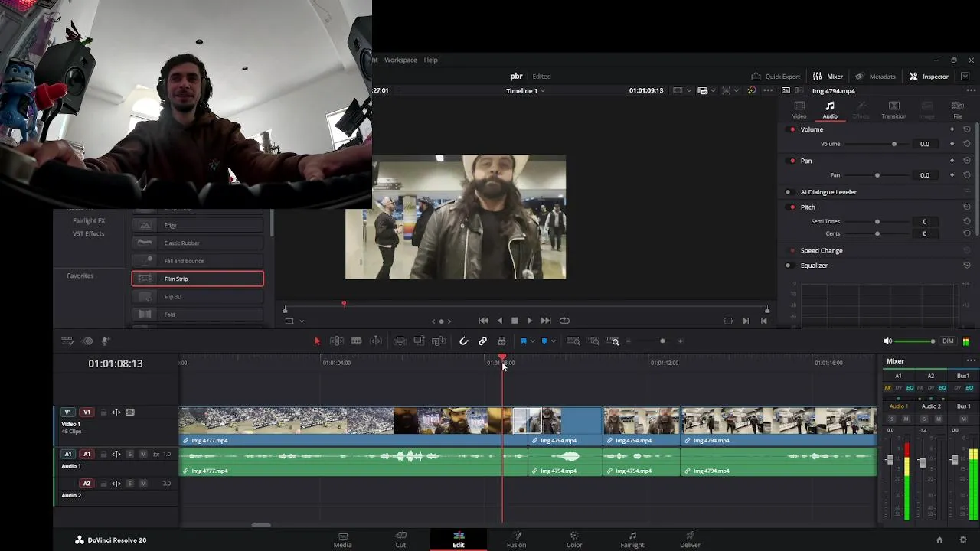Toggle DIM audio button
This screenshot has height=551, width=980.
coord(948,341)
